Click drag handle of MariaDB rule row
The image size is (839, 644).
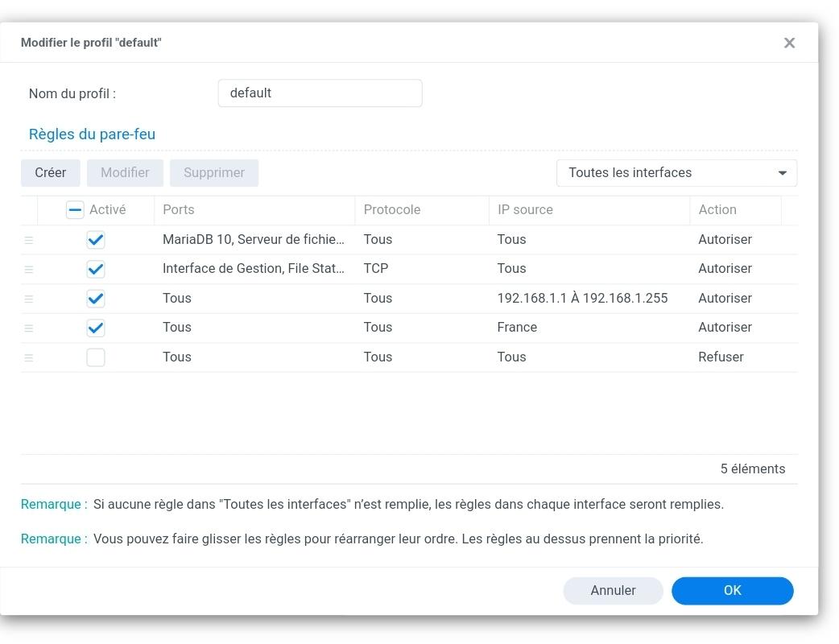coord(29,240)
